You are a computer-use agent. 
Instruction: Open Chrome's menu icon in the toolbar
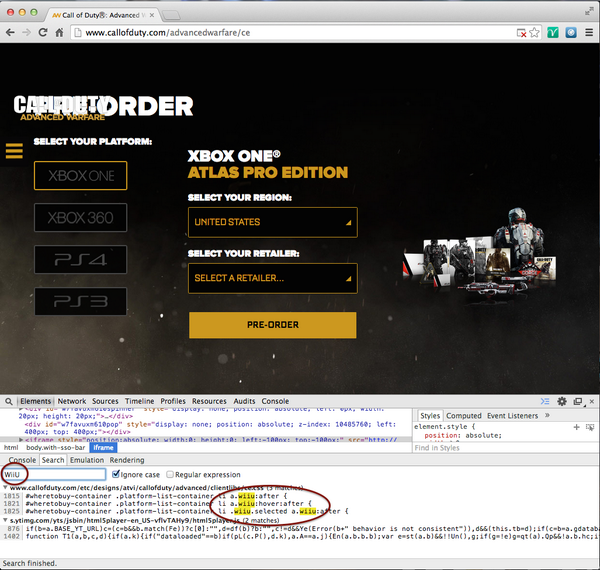pyautogui.click(x=589, y=32)
